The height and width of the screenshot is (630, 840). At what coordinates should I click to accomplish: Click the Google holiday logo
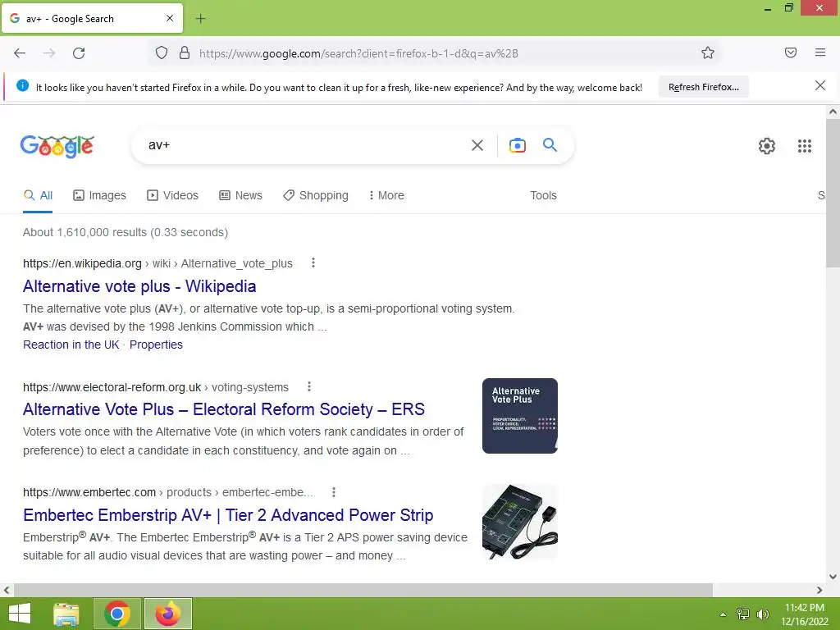(x=57, y=146)
